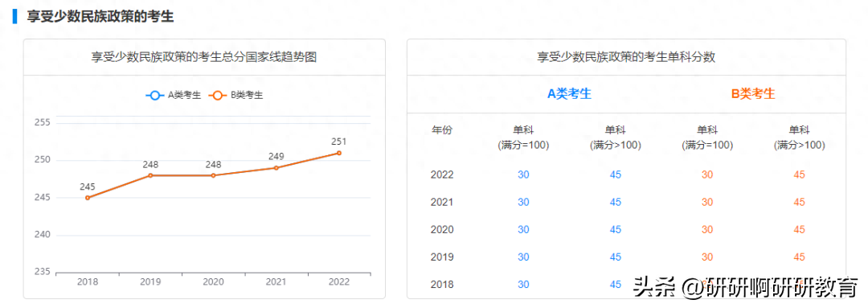Click the 240 y-axis tick label
Viewport: 868px width, 308px height.
42,235
